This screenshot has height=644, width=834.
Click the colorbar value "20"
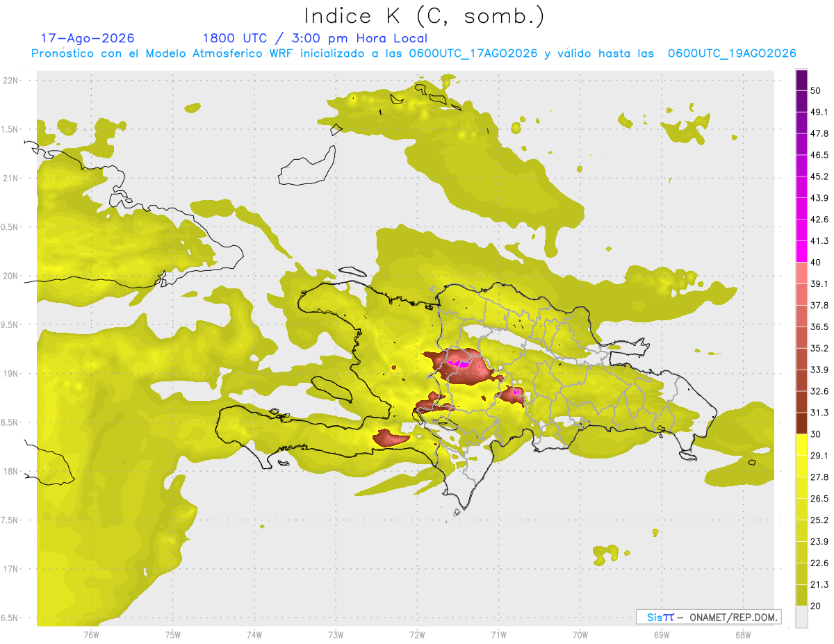click(816, 606)
